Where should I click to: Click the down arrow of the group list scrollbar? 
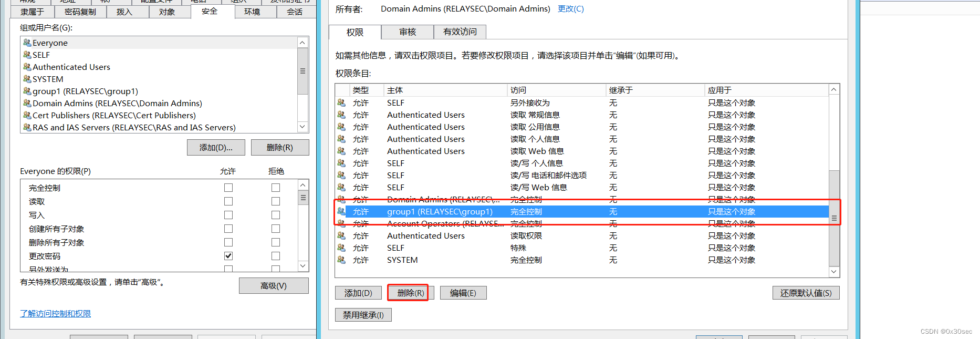click(303, 127)
